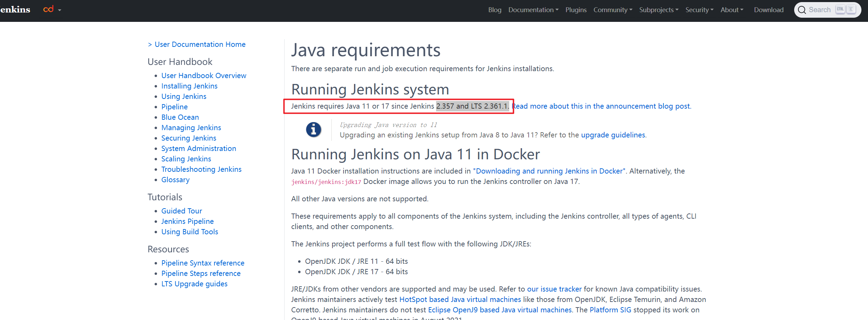This screenshot has width=868, height=320.
Task: Open the Security dropdown menu
Action: coord(699,10)
